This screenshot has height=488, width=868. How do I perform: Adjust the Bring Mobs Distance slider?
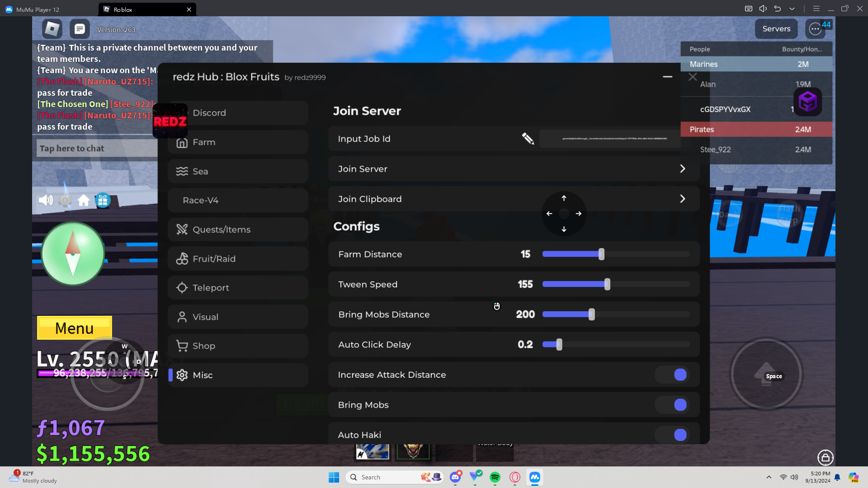point(616,314)
